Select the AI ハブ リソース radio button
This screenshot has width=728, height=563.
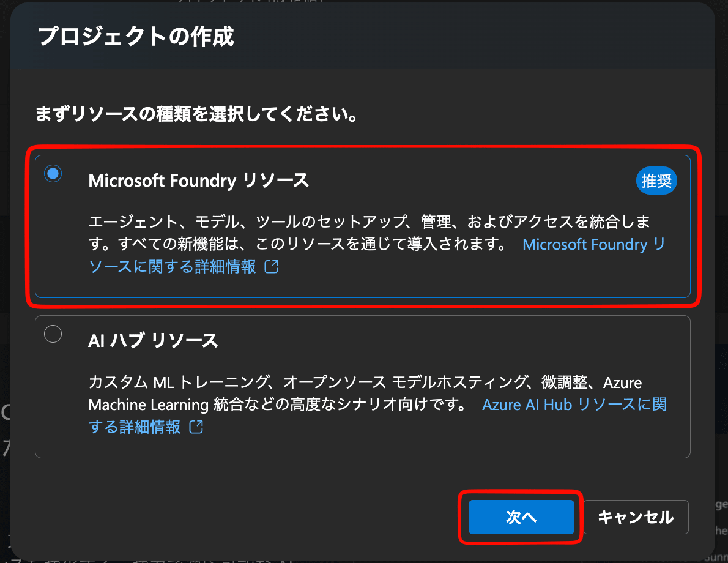click(53, 334)
